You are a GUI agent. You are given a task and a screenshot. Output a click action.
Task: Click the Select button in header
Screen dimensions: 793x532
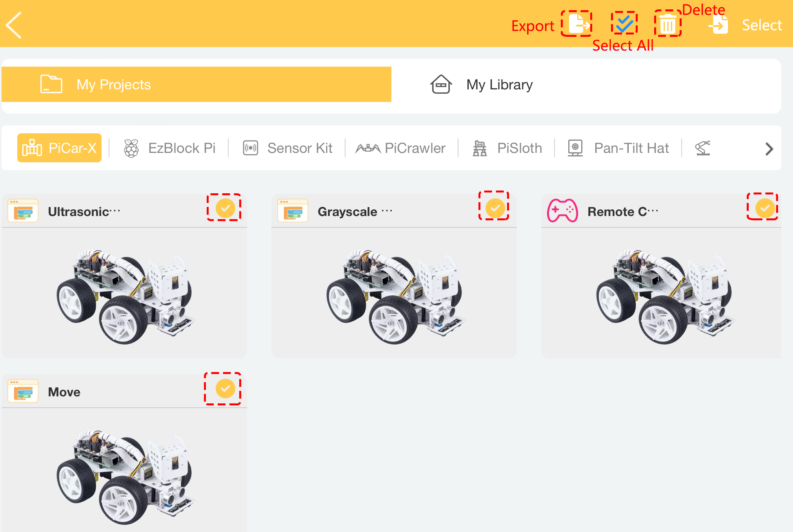(762, 25)
